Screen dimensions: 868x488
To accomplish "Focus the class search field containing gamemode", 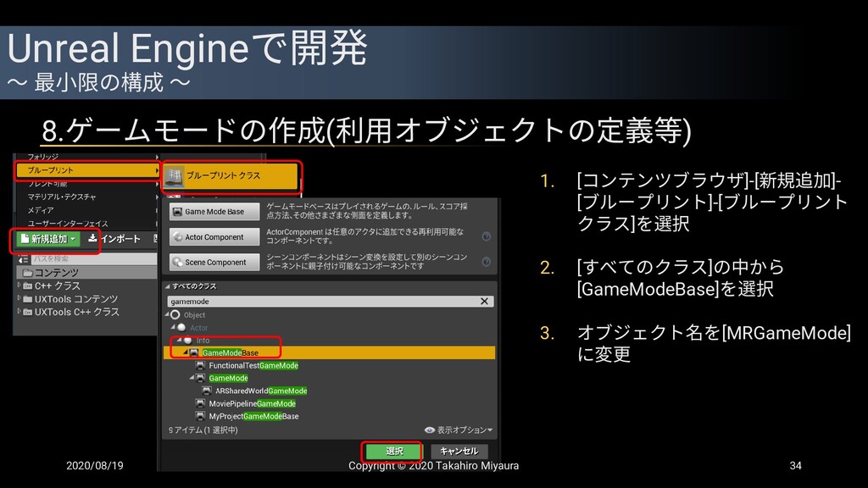I will pyautogui.click(x=331, y=302).
